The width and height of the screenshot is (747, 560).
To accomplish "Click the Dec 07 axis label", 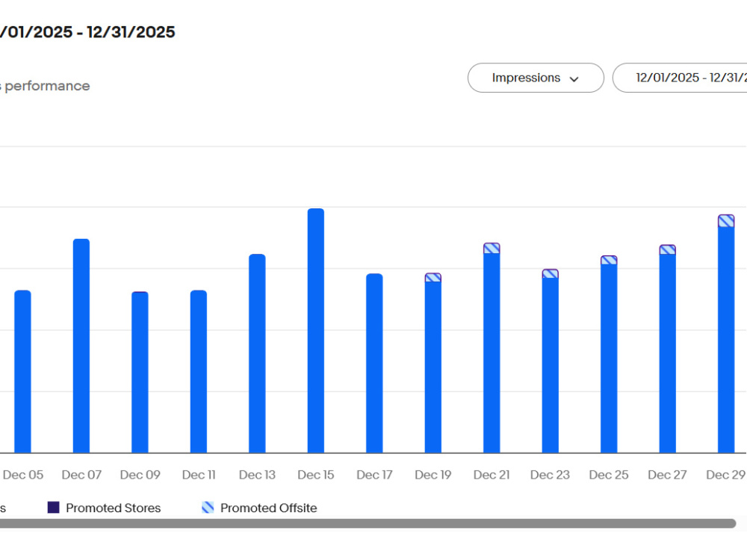I will pos(81,475).
